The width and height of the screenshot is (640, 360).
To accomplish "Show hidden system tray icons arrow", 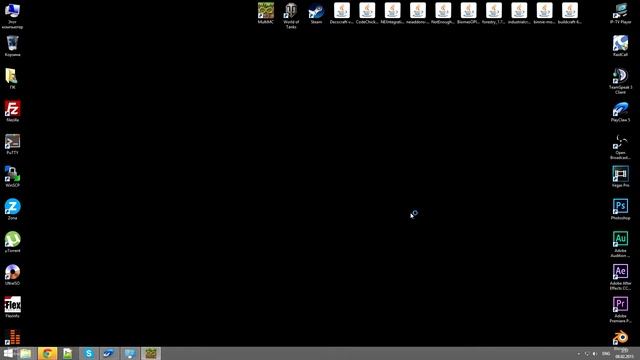I will pos(578,354).
